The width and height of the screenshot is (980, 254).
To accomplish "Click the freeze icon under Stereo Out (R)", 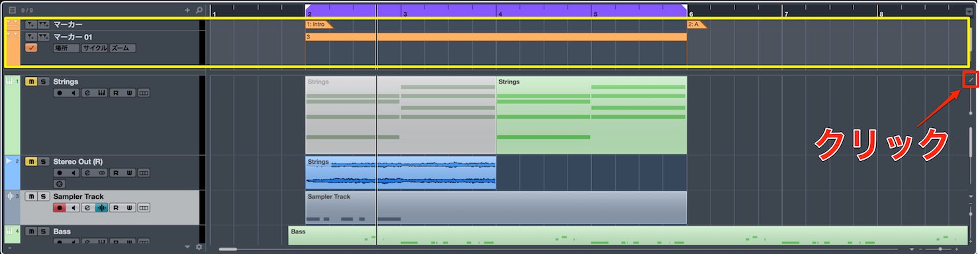I will point(60,184).
